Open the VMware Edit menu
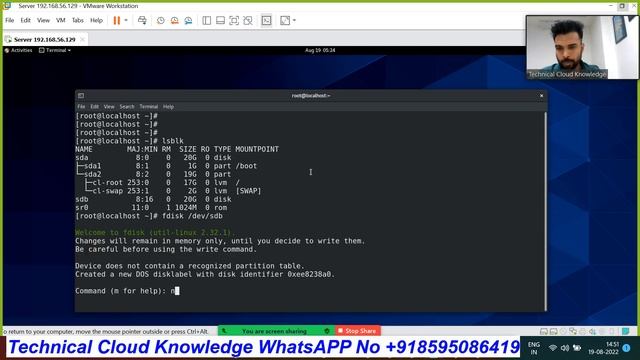This screenshot has height=360, width=640. (25, 20)
